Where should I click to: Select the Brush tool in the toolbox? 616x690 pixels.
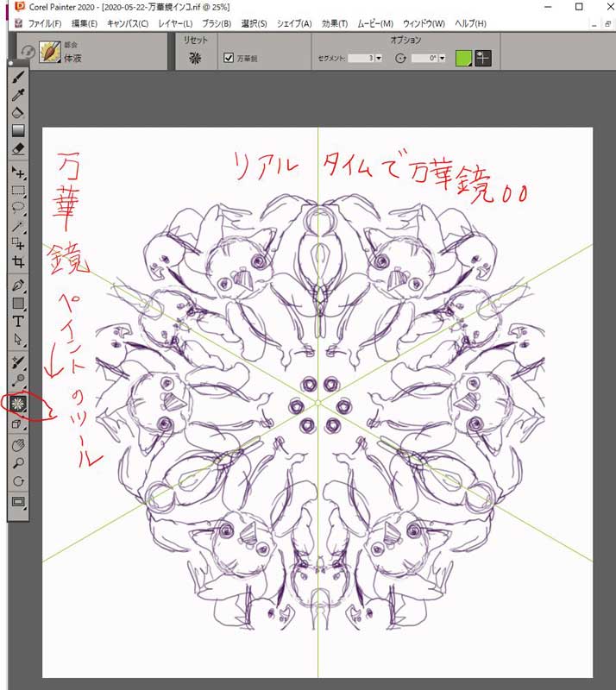(17, 78)
